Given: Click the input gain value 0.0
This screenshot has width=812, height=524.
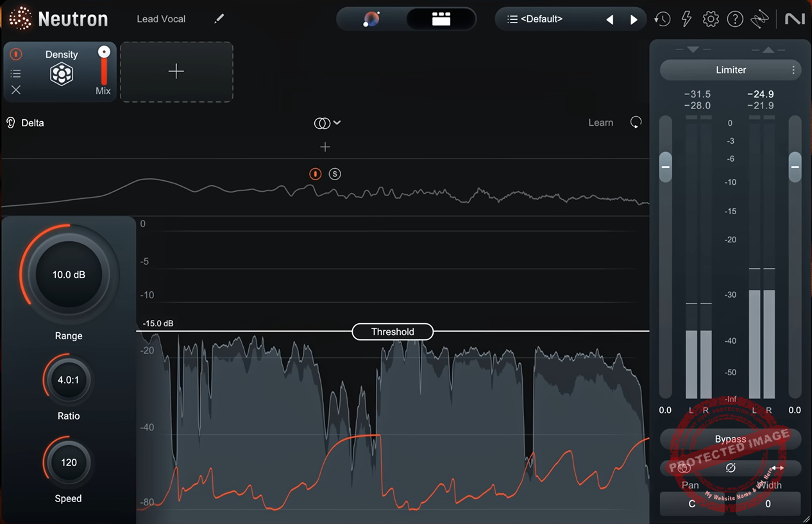Looking at the screenshot, I should click(x=665, y=410).
